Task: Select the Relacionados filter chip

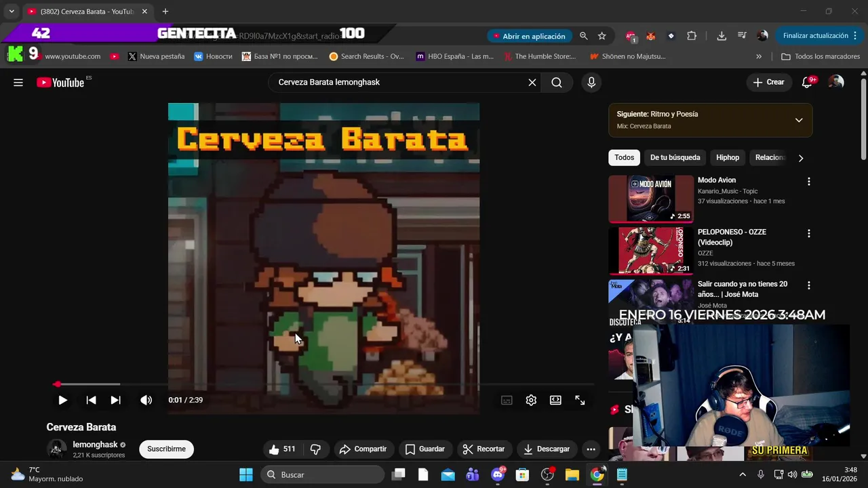Action: (770, 157)
